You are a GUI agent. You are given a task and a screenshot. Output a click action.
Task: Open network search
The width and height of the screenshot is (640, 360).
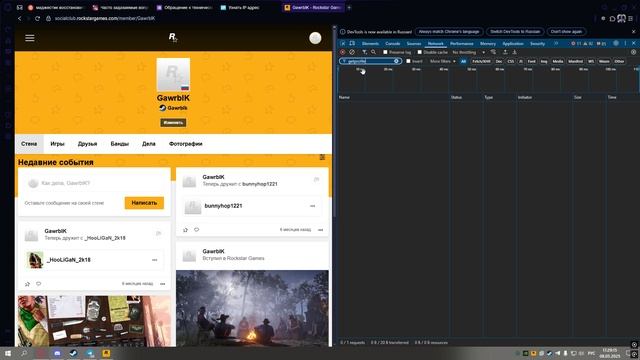point(373,52)
